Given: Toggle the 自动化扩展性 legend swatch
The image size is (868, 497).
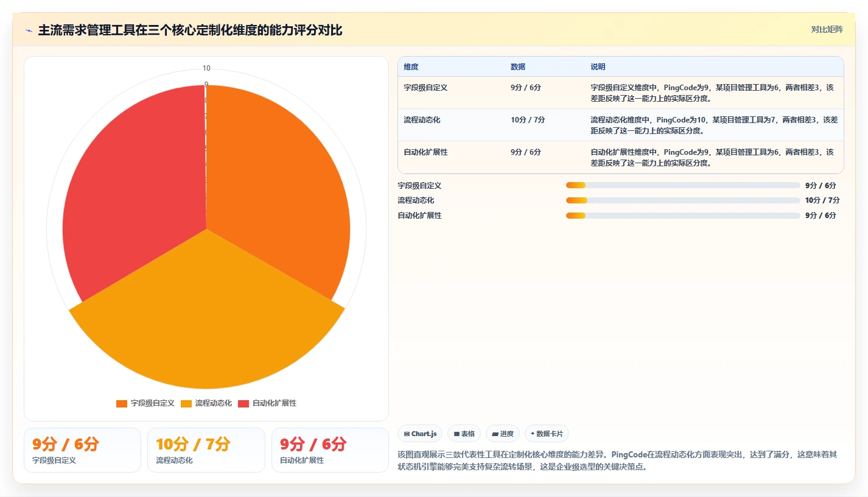Looking at the screenshot, I should click(243, 403).
